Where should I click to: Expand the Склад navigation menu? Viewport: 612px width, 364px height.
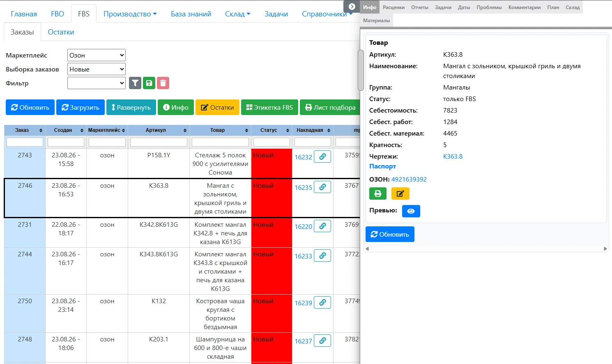(x=238, y=14)
